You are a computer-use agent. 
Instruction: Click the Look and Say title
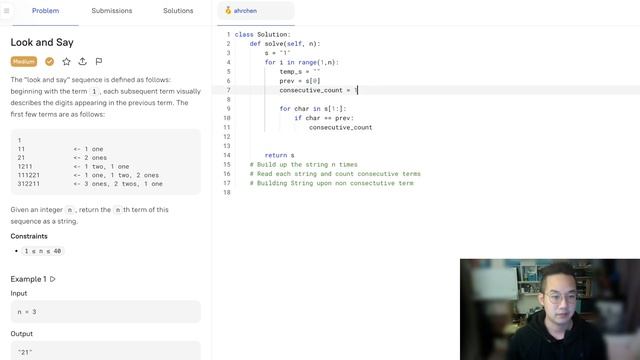click(x=42, y=42)
